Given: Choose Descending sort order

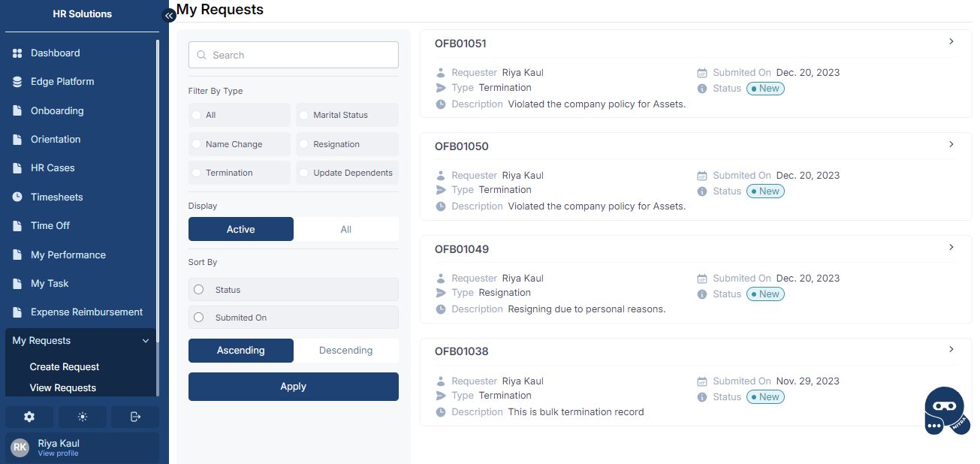Looking at the screenshot, I should 346,351.
